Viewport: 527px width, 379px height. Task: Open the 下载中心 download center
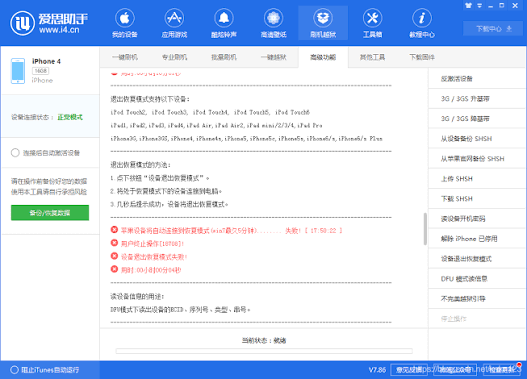pos(493,29)
